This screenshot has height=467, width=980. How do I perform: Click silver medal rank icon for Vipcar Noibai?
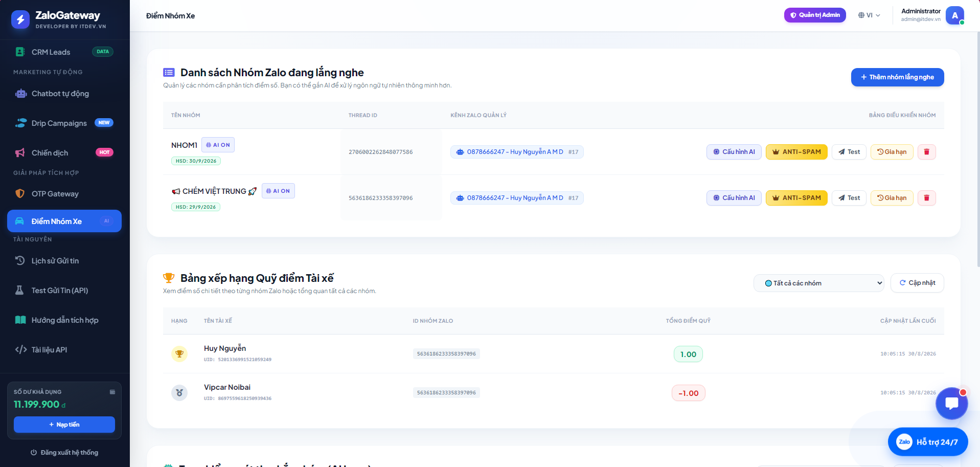tap(179, 393)
